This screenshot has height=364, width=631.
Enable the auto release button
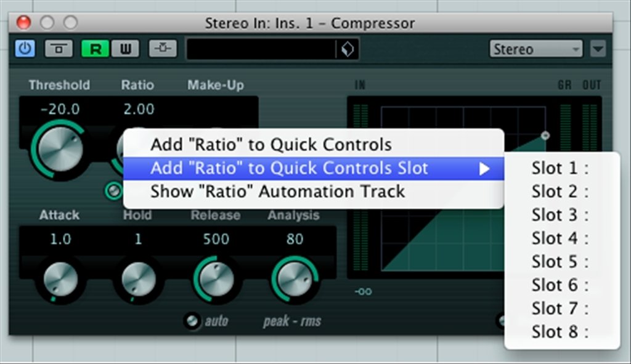[x=192, y=321]
